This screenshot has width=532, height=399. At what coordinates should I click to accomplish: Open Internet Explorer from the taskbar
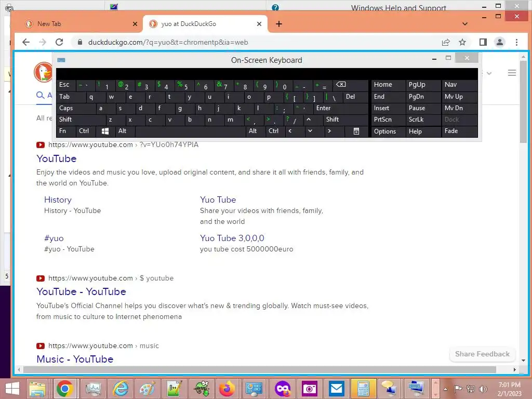121,389
